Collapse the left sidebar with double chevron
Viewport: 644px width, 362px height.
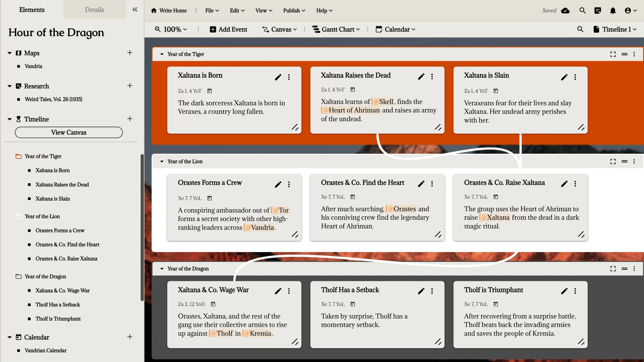coord(135,10)
